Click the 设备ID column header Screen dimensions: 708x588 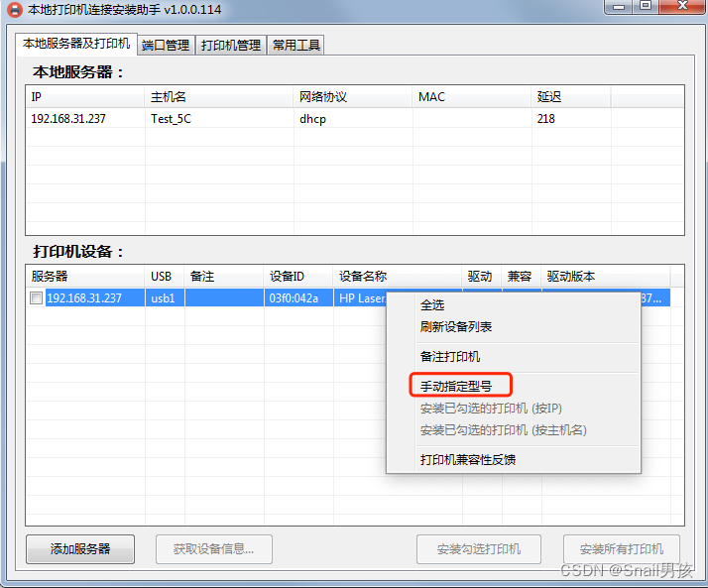pos(298,277)
